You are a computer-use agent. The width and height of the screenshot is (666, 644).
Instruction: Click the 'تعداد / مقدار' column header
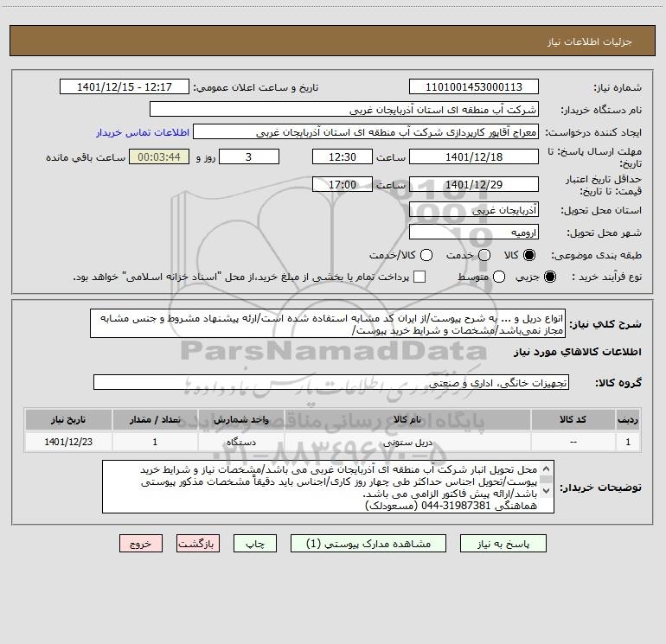point(155,419)
